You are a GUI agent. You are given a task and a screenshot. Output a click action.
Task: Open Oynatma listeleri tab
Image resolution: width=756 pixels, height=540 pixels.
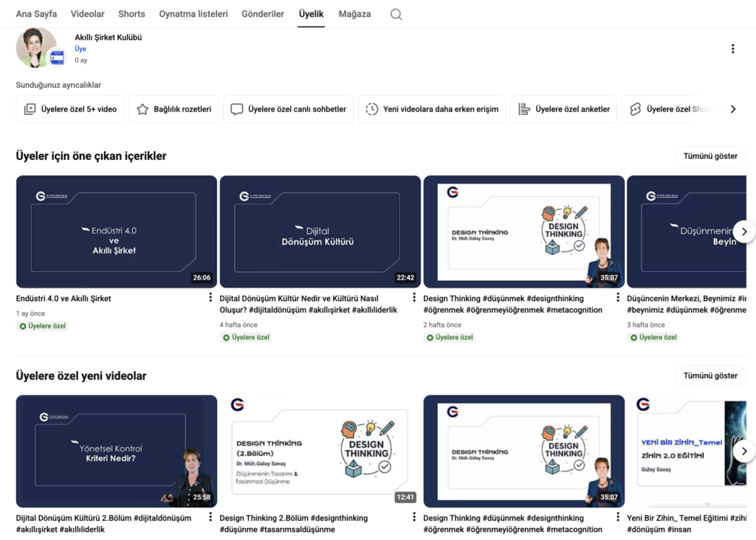pyautogui.click(x=193, y=14)
